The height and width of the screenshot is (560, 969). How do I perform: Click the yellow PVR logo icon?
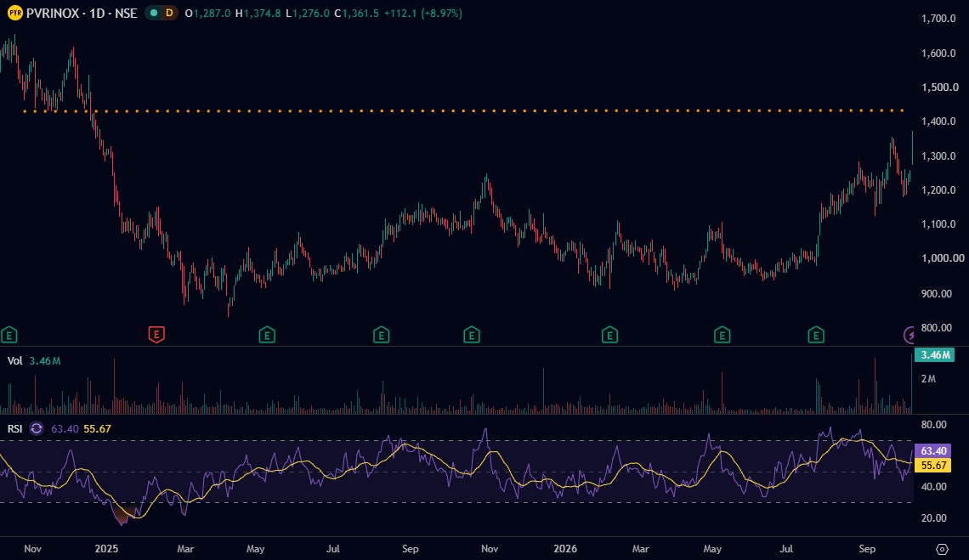click(14, 13)
